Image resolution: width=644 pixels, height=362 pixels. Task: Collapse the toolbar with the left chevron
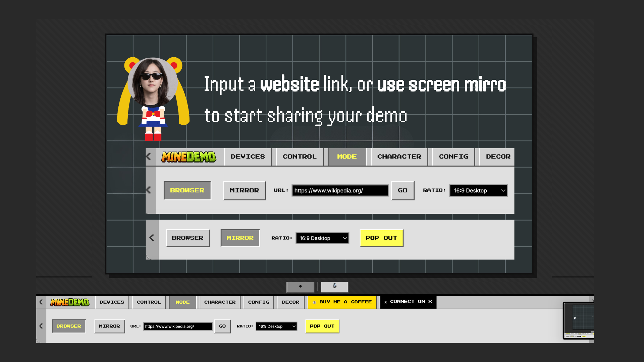point(148,157)
